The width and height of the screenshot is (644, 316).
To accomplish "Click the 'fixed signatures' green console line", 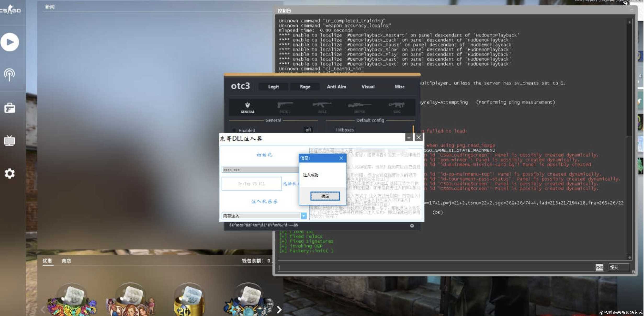I will [306, 241].
